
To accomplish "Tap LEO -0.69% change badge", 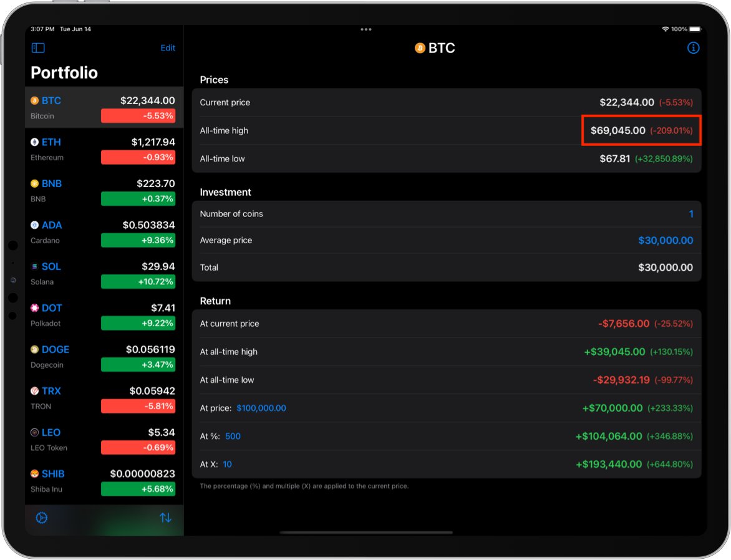I will coord(138,448).
